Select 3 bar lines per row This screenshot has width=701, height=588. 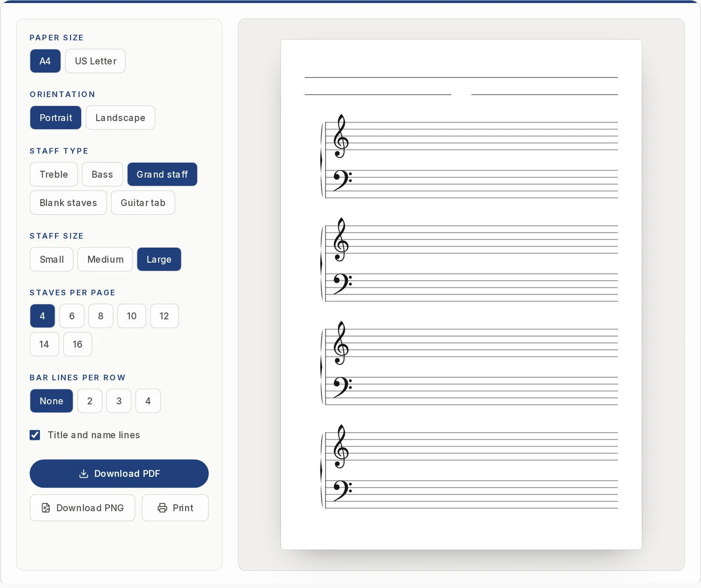pos(119,401)
